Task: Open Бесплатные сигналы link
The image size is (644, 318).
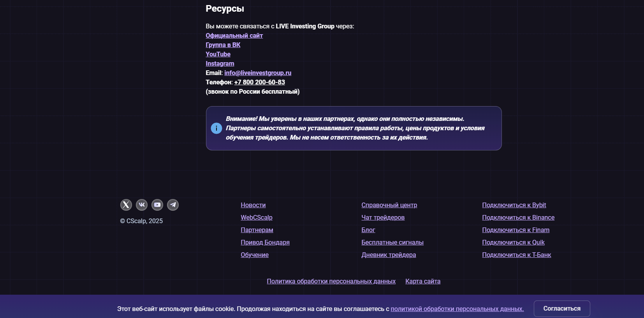Action: tap(392, 243)
